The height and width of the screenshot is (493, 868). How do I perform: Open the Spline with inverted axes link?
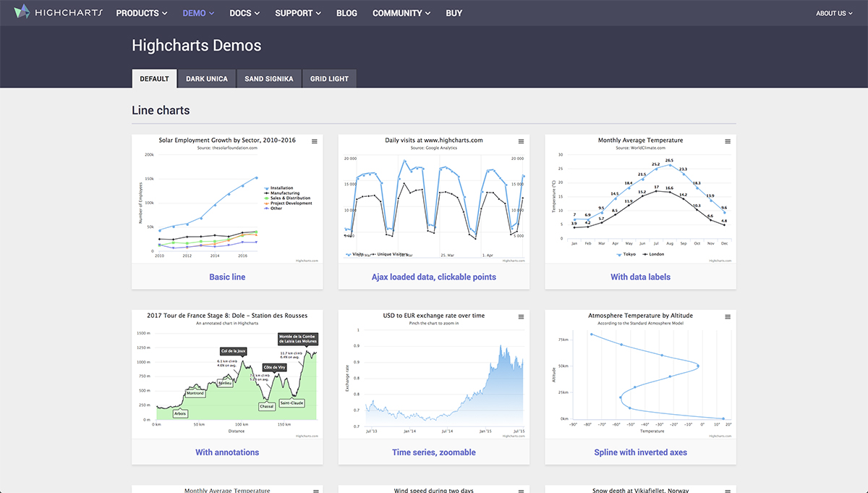[641, 452]
